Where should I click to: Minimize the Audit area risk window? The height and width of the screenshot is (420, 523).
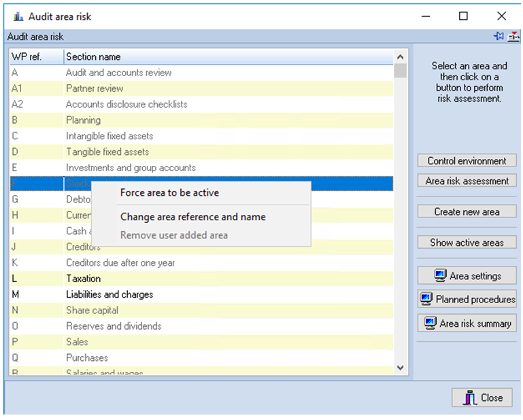pos(426,16)
